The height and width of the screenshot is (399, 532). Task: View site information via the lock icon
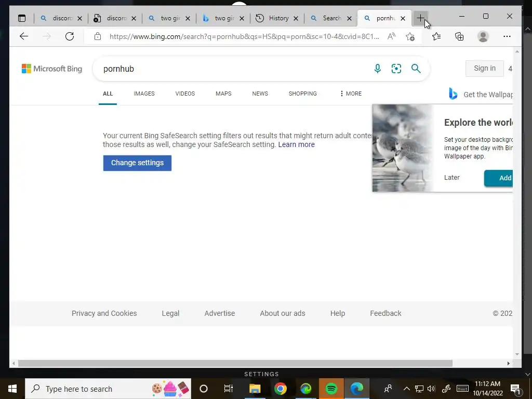click(x=97, y=36)
